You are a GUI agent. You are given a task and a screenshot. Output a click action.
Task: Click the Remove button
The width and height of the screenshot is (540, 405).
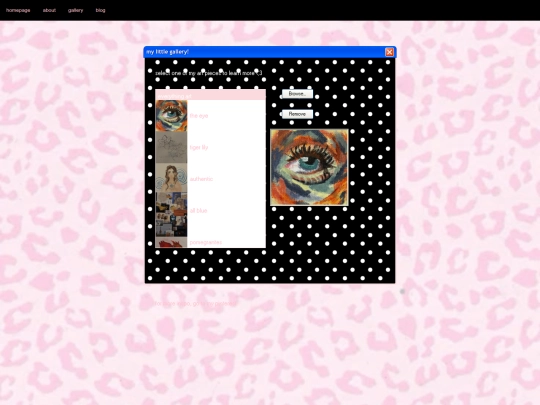(x=298, y=114)
